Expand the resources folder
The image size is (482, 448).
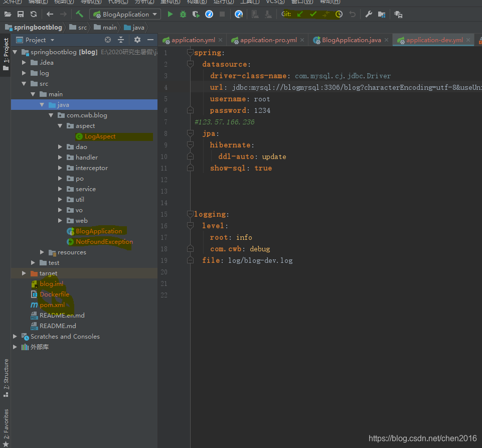click(42, 252)
